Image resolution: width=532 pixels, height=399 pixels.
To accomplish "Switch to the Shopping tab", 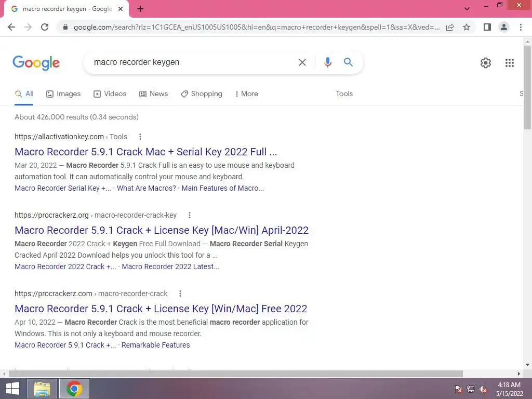I will (202, 94).
